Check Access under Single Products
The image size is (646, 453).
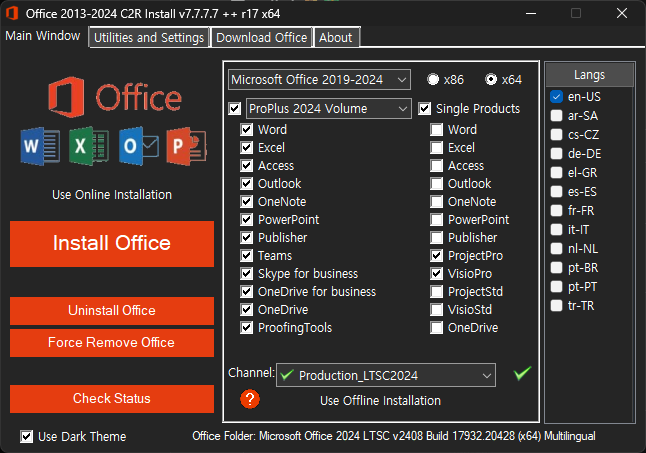click(x=436, y=166)
